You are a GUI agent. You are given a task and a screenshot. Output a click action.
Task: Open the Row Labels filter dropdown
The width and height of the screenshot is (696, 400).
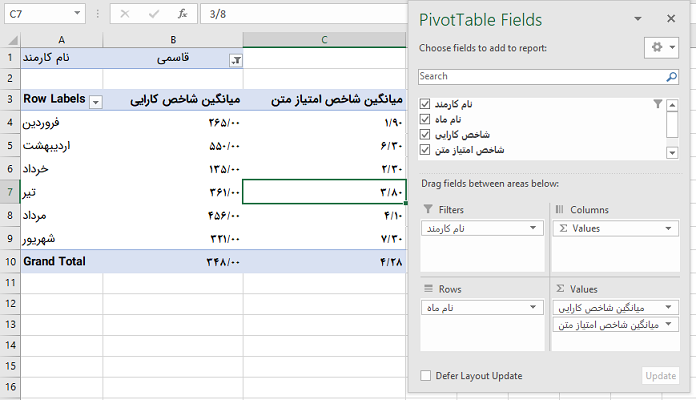pyautogui.click(x=96, y=102)
